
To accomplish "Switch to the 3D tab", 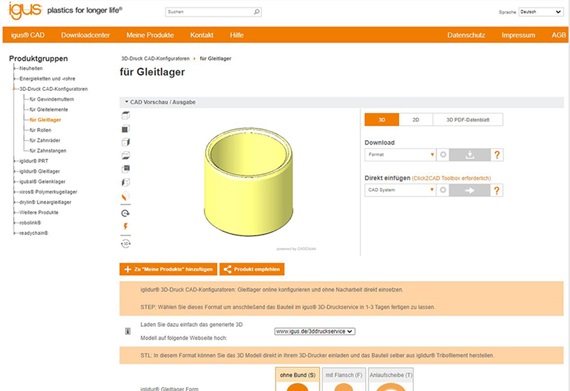I will (x=382, y=120).
